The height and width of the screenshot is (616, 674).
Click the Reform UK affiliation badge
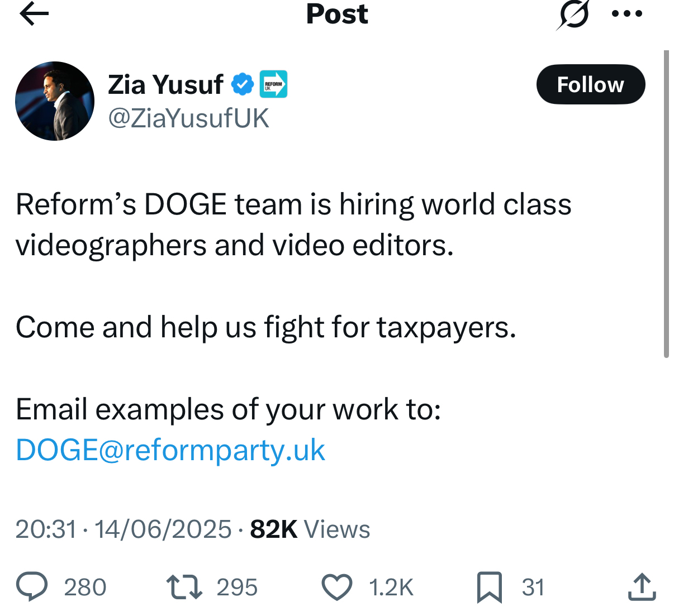click(x=274, y=84)
